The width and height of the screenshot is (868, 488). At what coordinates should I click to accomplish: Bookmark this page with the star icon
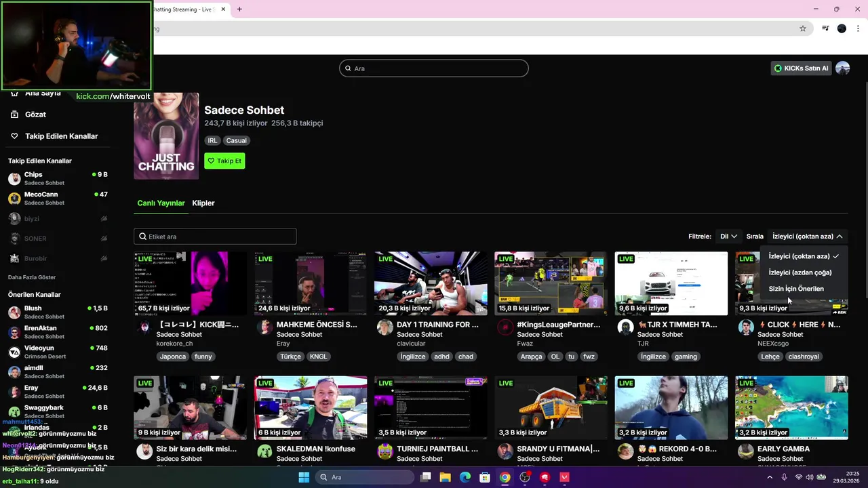(x=803, y=28)
